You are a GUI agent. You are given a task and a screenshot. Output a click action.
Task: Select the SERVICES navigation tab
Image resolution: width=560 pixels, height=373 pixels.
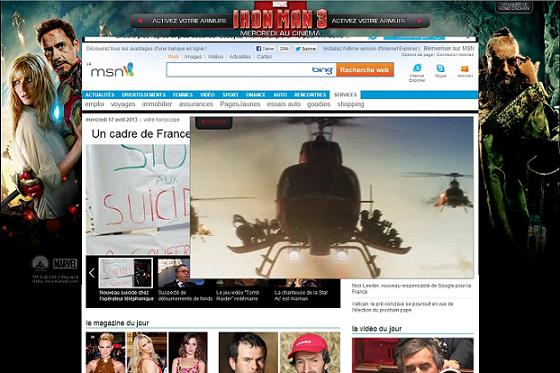click(x=345, y=95)
